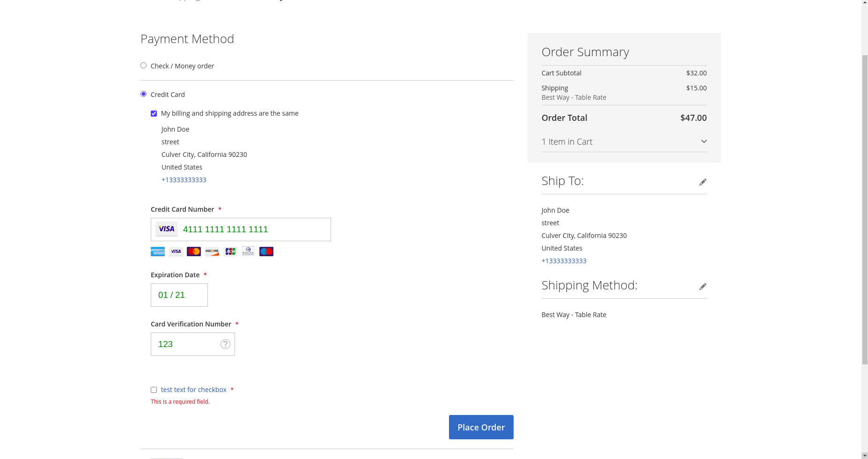Click the Visa logo inside card number field

(x=167, y=229)
